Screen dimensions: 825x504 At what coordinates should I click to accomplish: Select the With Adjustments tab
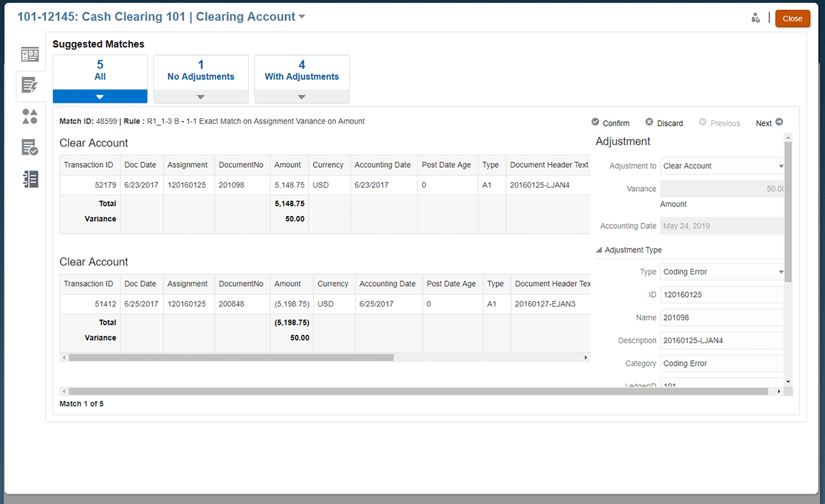302,72
